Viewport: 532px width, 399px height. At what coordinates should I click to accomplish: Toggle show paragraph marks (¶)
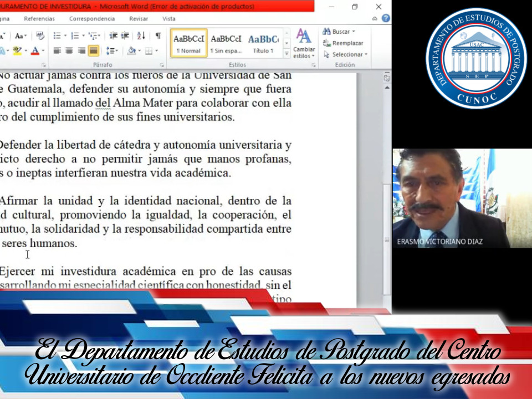[x=158, y=35]
